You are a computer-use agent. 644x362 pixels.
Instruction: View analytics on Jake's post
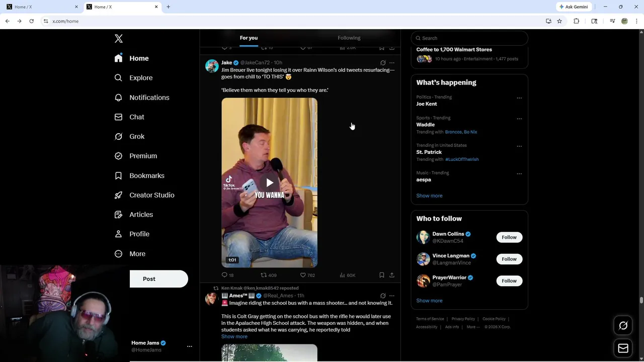tap(347, 275)
